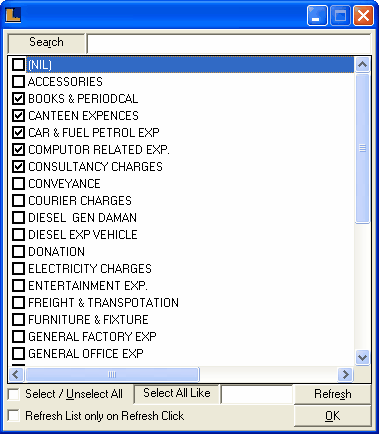Click the horizontal scroll left arrow
The image size is (379, 434).
(x=16, y=374)
